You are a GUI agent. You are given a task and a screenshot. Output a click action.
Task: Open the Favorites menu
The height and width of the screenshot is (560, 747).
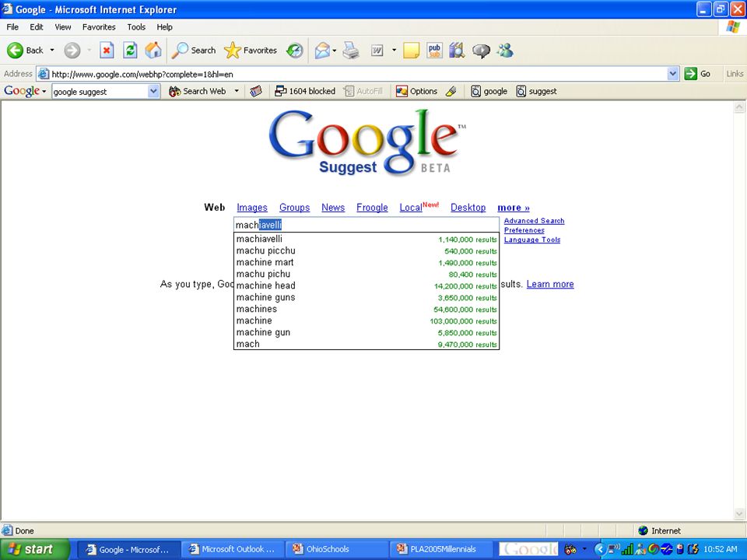99,27
